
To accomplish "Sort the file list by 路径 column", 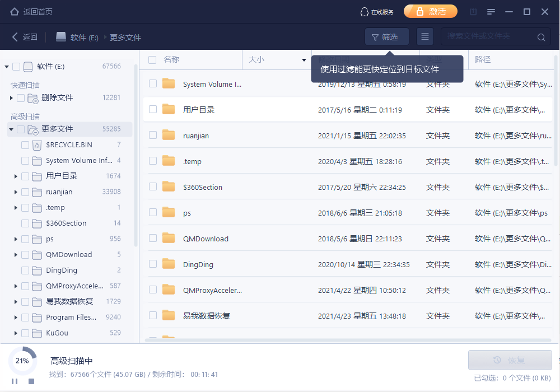I will point(483,59).
